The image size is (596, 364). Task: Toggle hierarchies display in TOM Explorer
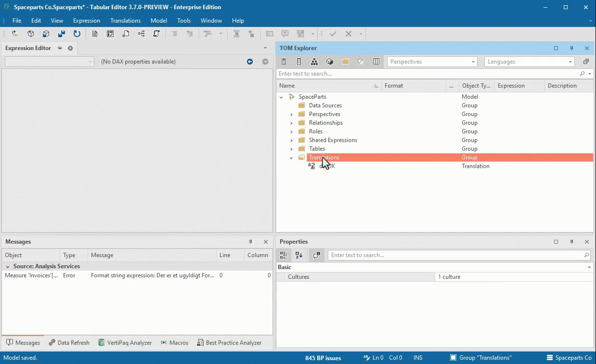click(x=314, y=62)
